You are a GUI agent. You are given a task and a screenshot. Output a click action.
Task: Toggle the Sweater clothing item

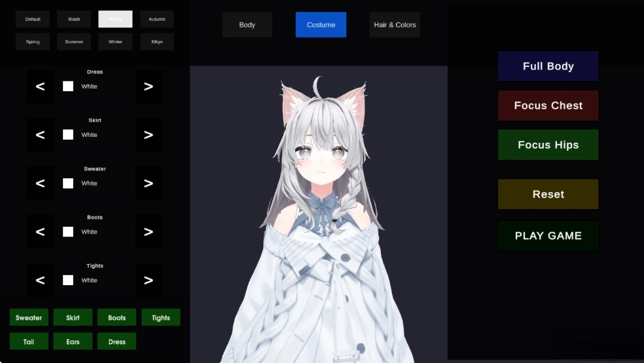tap(29, 318)
